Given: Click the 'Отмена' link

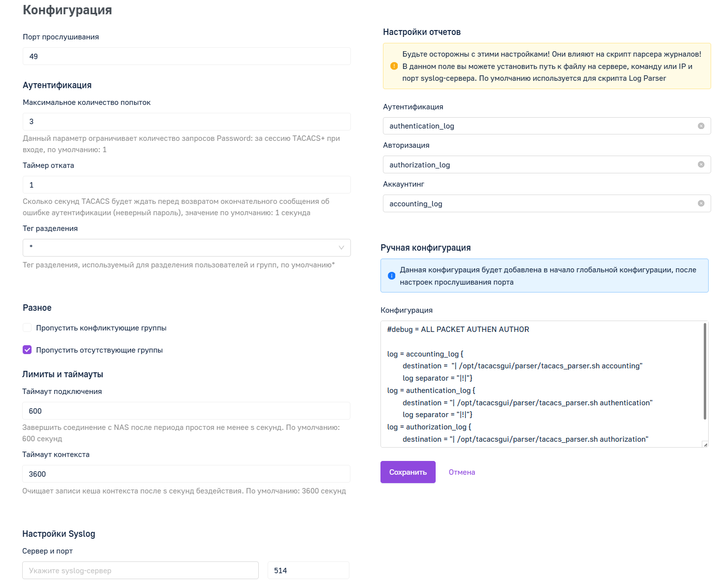Looking at the screenshot, I should pos(462,472).
